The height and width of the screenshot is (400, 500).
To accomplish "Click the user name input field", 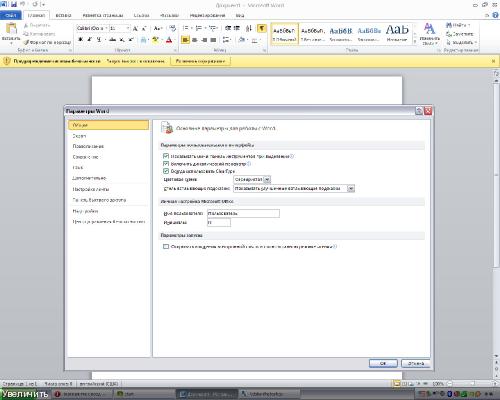I will pyautogui.click(x=243, y=213).
